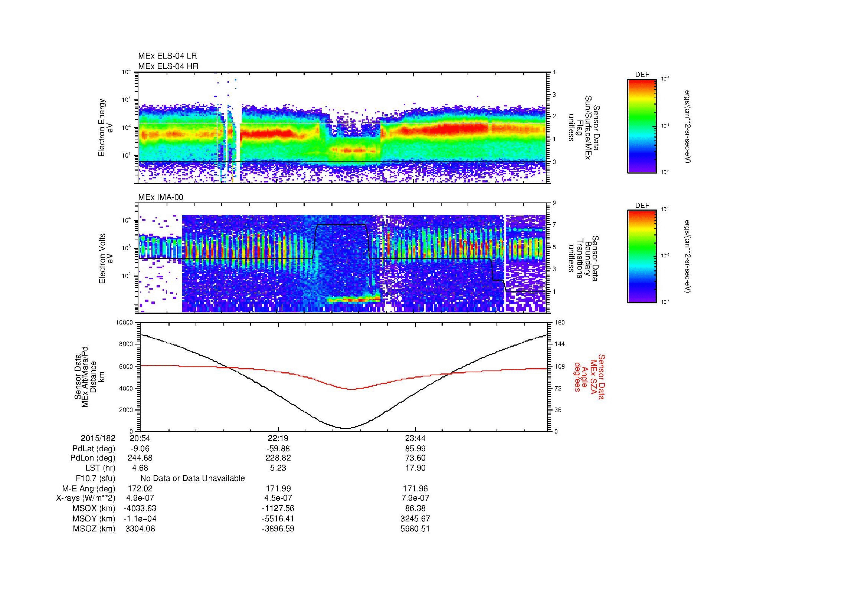This screenshot has height=613, width=868.
Task: Click the 'LST (hr)' row label
Action: point(100,468)
